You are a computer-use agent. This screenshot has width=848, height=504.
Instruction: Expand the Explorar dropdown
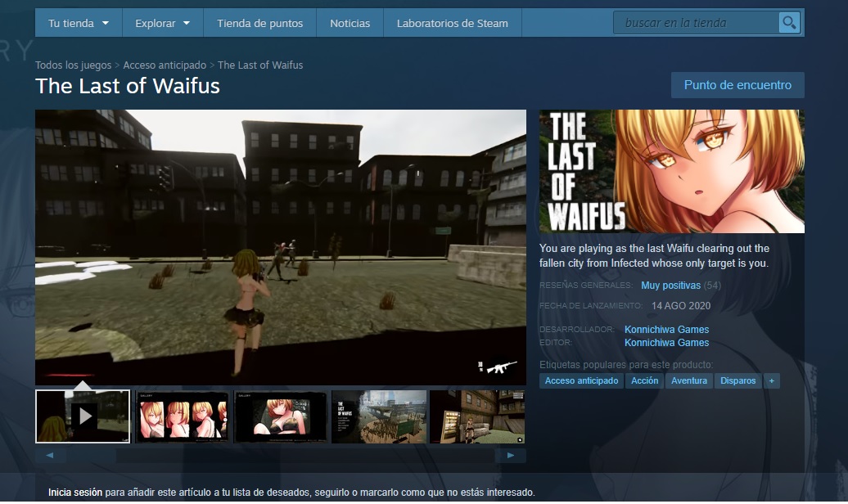pos(163,23)
